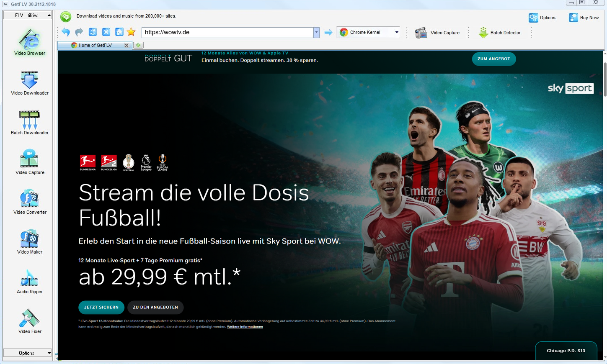Viewport: 607px width, 364px height.
Task: Open the window system menu icon
Action: point(5,4)
